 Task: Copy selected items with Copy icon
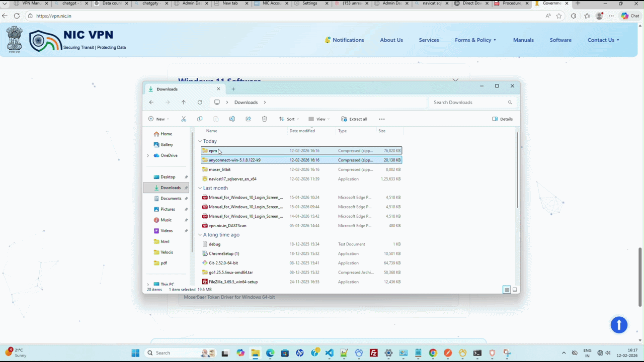200,119
